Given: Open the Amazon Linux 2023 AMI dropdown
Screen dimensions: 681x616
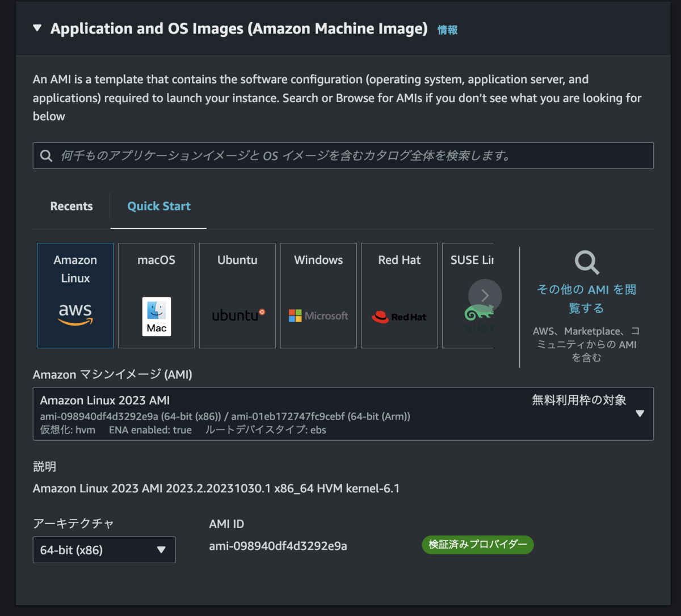Looking at the screenshot, I should coord(343,414).
